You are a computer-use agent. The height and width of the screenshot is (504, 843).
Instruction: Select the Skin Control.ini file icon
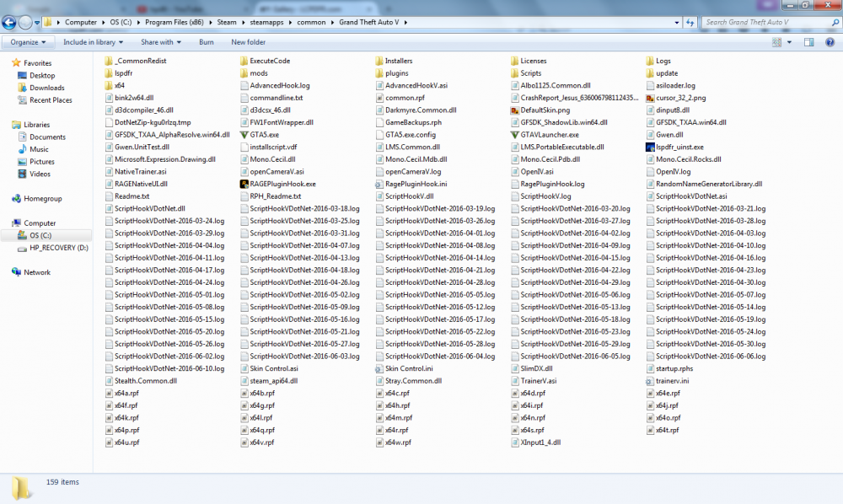pyautogui.click(x=379, y=368)
